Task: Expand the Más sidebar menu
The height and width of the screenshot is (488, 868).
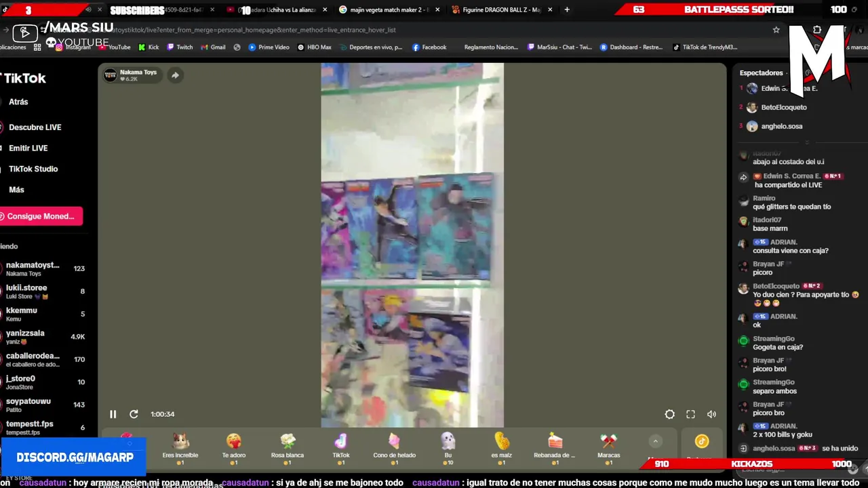Action: pos(16,190)
